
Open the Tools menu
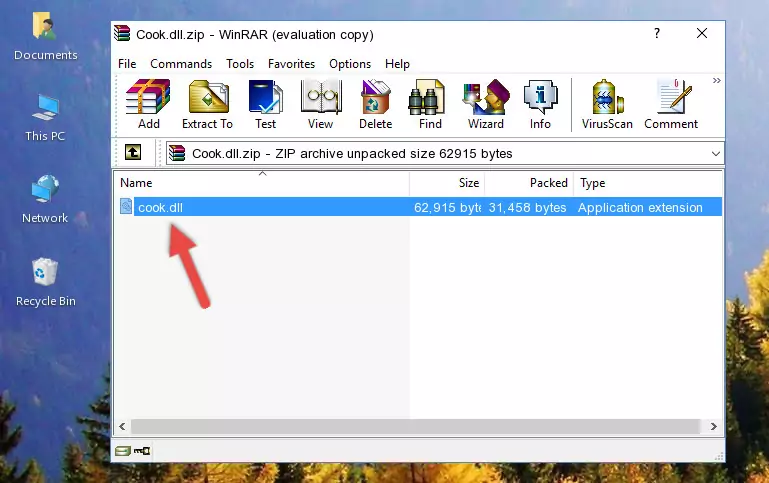click(x=240, y=64)
